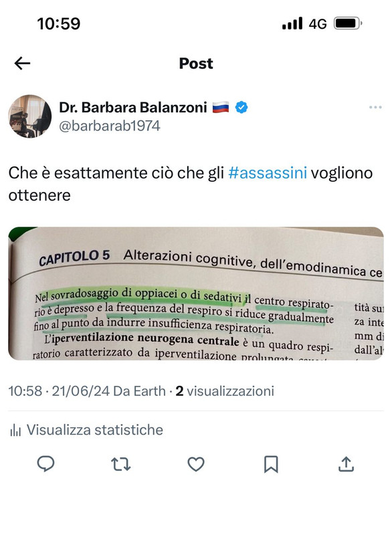This screenshot has width=392, height=535.
Task: Tap the Dr. Barbara Balanzoni display name
Action: coord(133,107)
